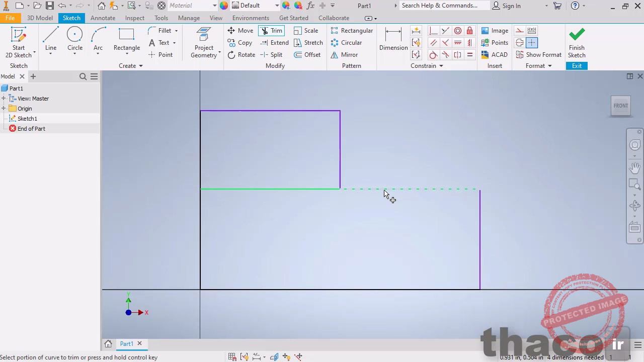
Task: Select the Offset modify tool
Action: (307, 55)
